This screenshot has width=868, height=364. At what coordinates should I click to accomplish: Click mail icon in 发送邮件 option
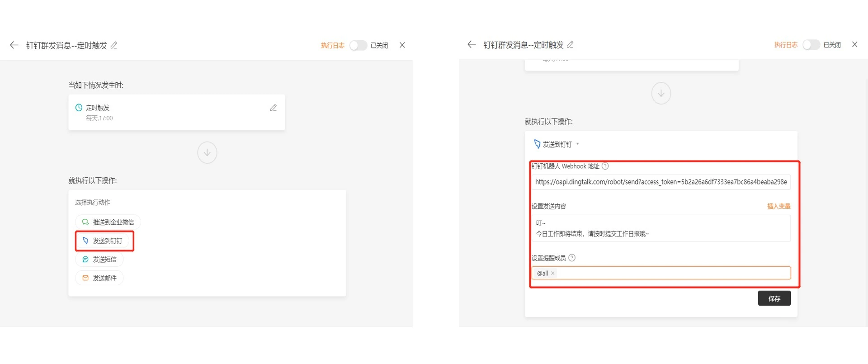click(85, 278)
